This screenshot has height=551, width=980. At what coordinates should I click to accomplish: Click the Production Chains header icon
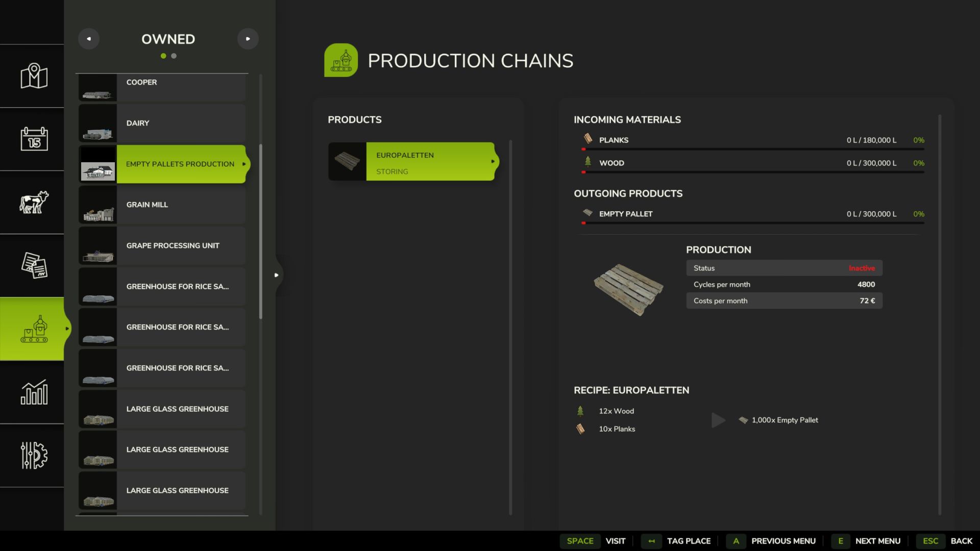pyautogui.click(x=340, y=60)
